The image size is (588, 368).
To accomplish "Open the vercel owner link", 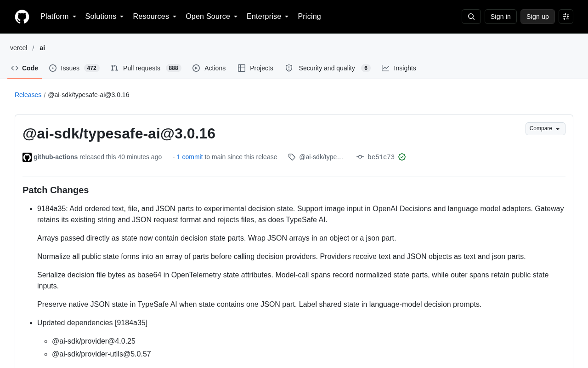I will click(x=19, y=48).
